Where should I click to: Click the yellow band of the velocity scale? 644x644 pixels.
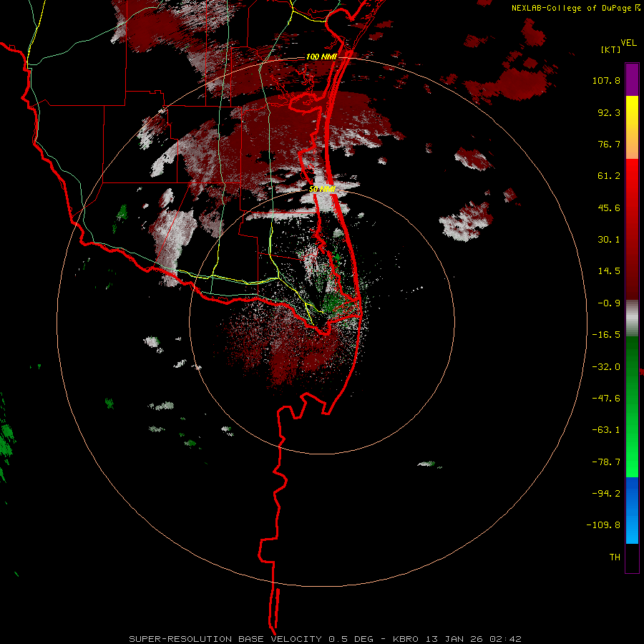tap(632, 113)
